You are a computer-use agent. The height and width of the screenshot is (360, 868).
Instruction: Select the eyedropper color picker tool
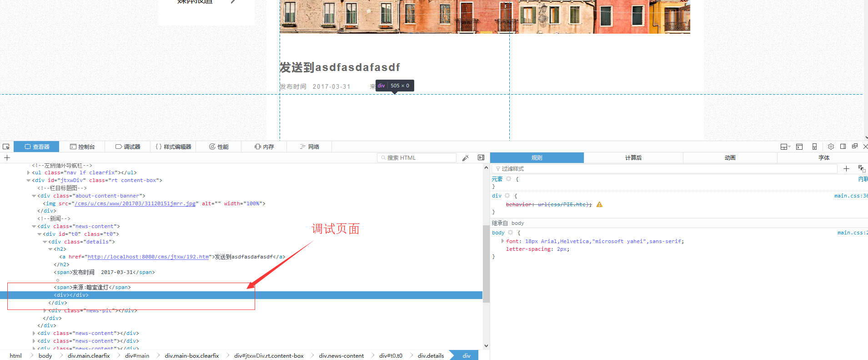[465, 157]
